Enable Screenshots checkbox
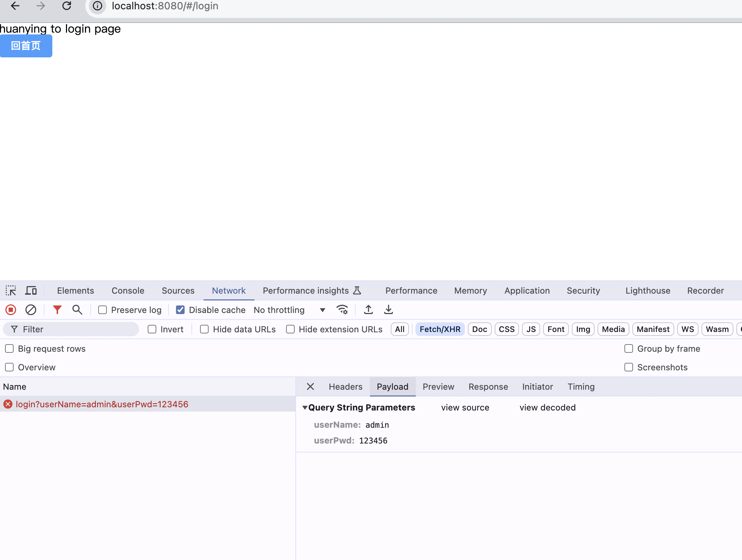Screen dimensions: 742x560 coord(629,367)
